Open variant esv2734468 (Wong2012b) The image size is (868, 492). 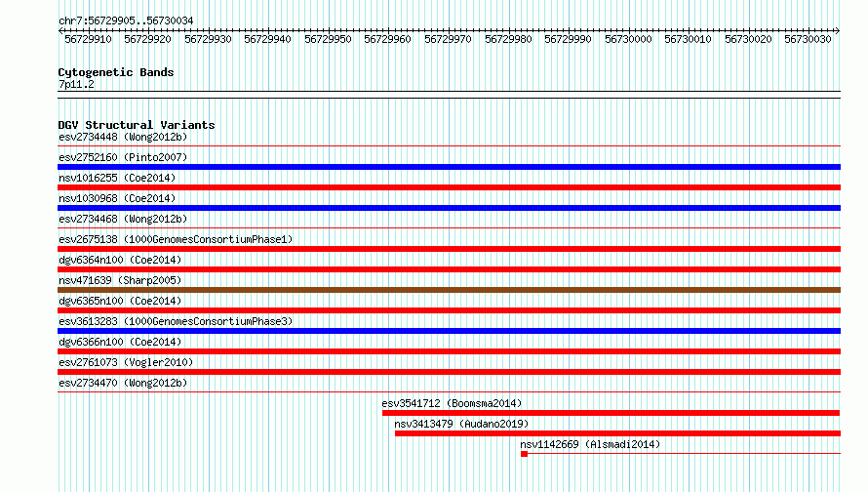tap(123, 219)
